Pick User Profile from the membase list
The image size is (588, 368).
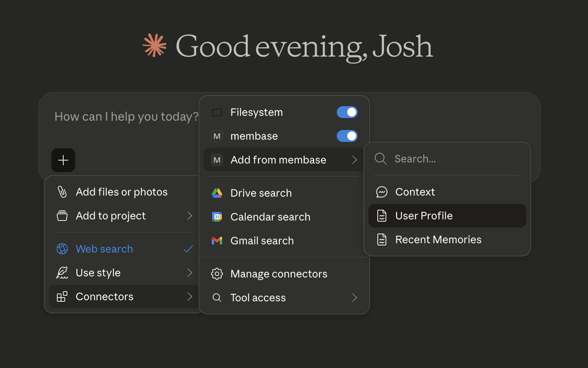[x=447, y=216]
